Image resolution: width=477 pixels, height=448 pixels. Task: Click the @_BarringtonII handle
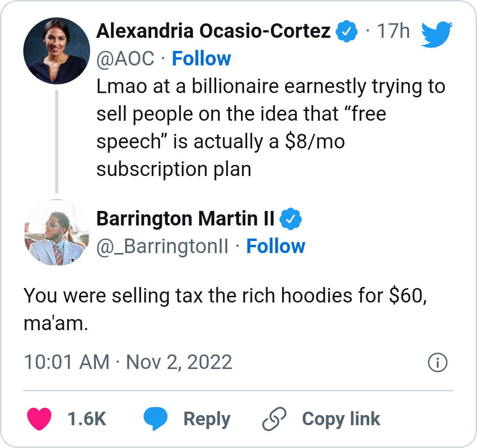point(162,246)
